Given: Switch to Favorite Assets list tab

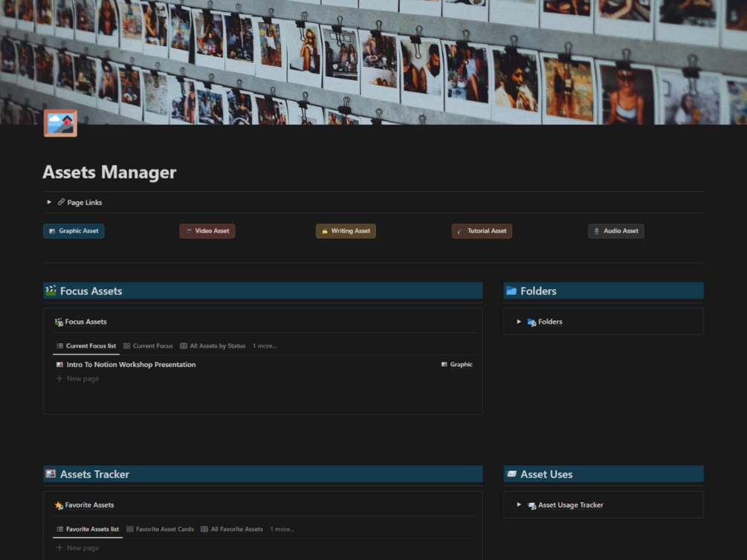Looking at the screenshot, I should coord(88,529).
